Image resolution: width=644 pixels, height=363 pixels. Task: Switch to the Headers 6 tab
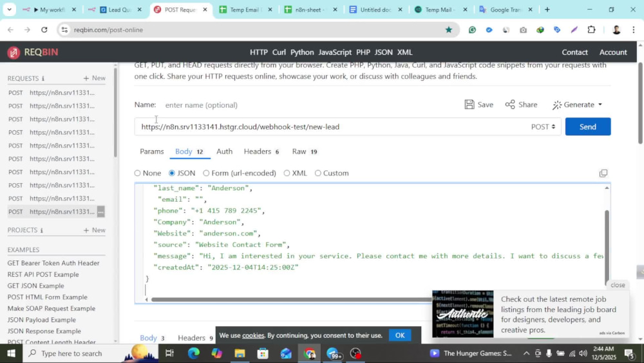coord(261,152)
